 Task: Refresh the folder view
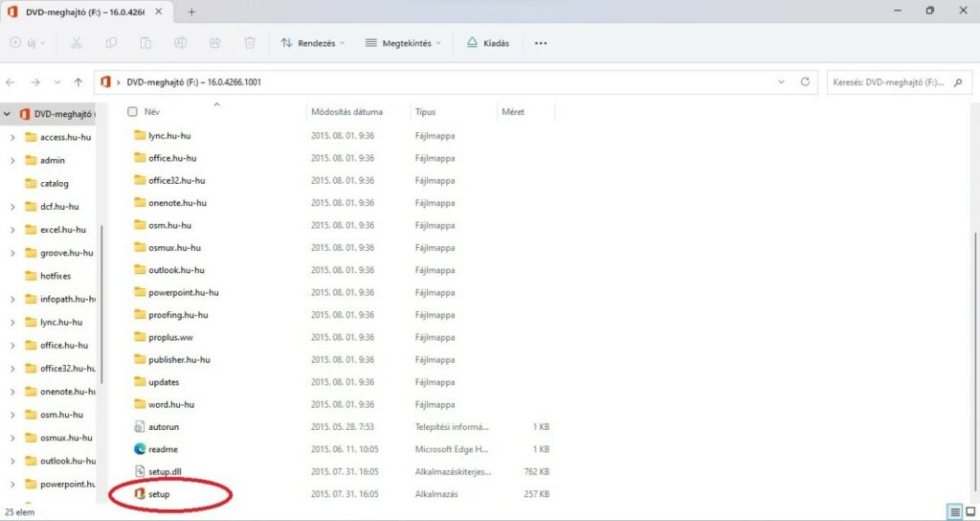point(805,82)
